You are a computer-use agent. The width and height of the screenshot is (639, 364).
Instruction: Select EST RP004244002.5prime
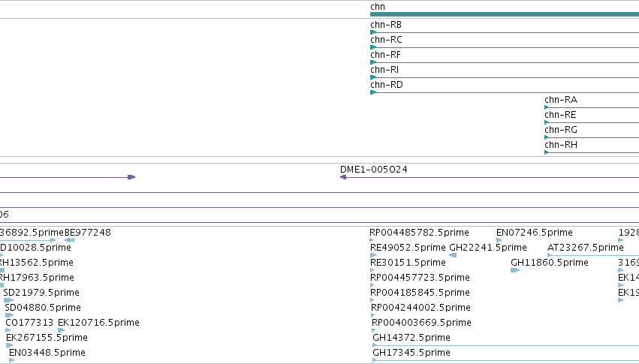tap(420, 308)
